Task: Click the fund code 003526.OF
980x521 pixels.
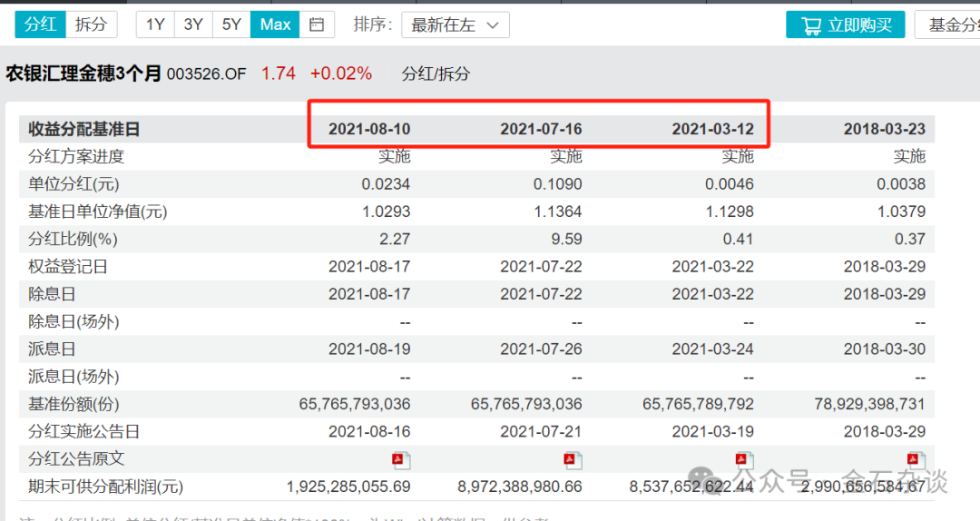Action: click(x=206, y=74)
